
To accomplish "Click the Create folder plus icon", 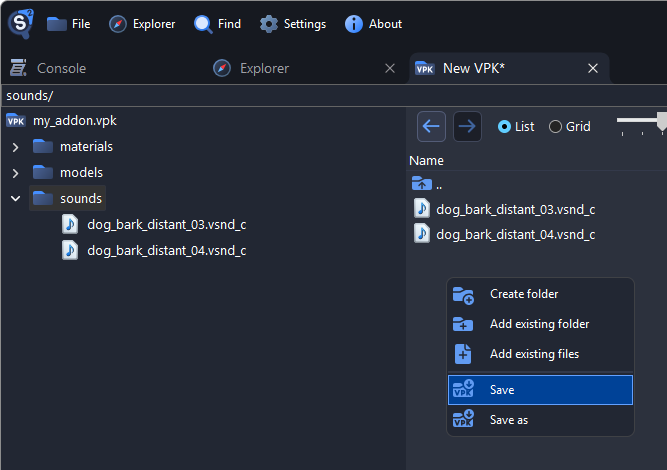I will click(463, 295).
